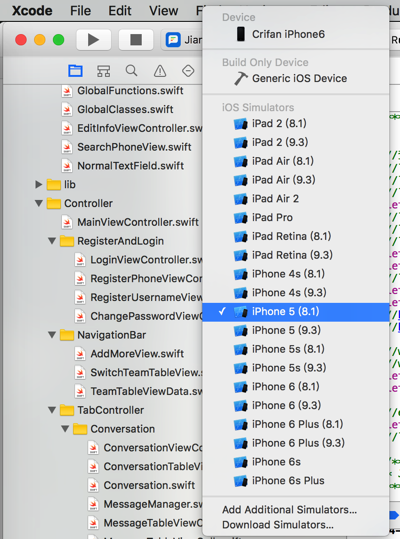This screenshot has height=539, width=400.
Task: Open NormalTextField.swift file
Action: click(131, 166)
